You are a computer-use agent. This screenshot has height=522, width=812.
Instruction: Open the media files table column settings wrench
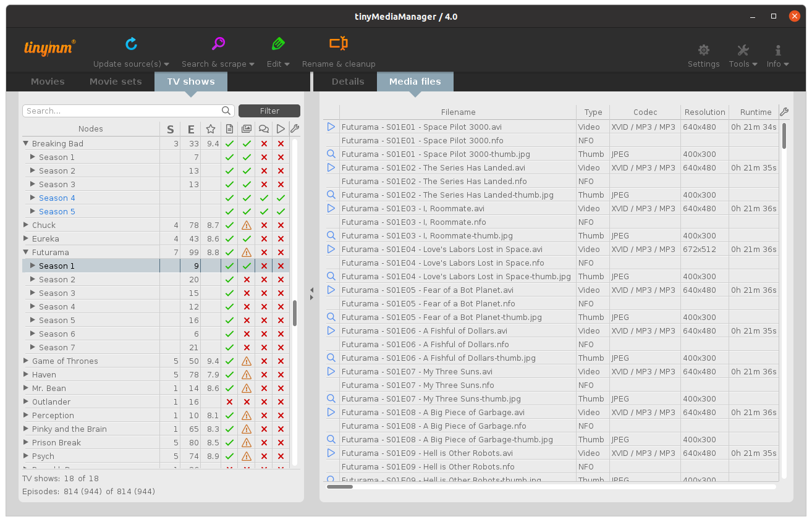[784, 112]
